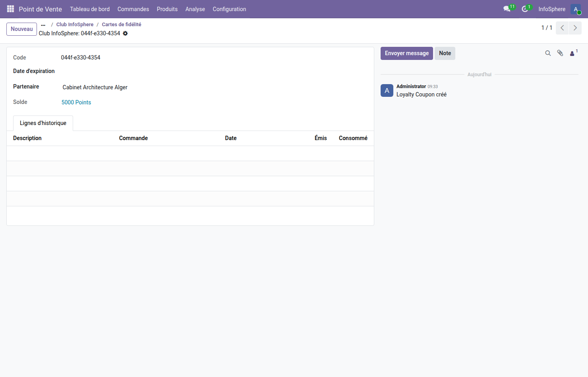Click the Administrator user avatar
Viewport: 588px width, 377px height.
point(575,9)
